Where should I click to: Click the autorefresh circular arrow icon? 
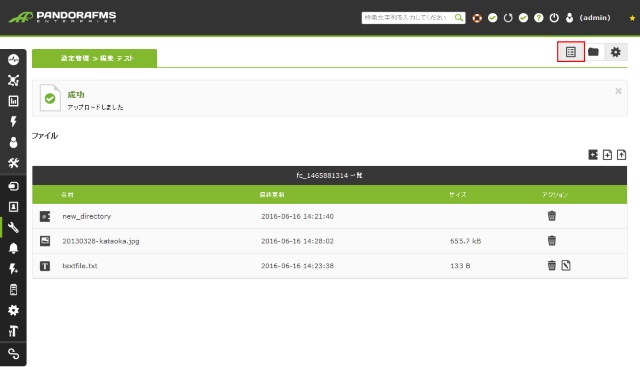point(508,18)
